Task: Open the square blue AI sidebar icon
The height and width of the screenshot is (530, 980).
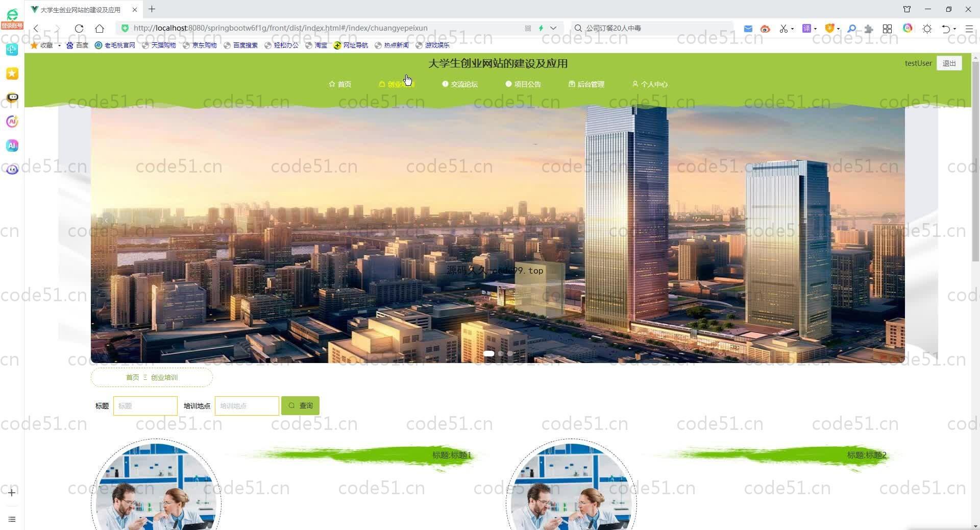Action: pos(12,146)
